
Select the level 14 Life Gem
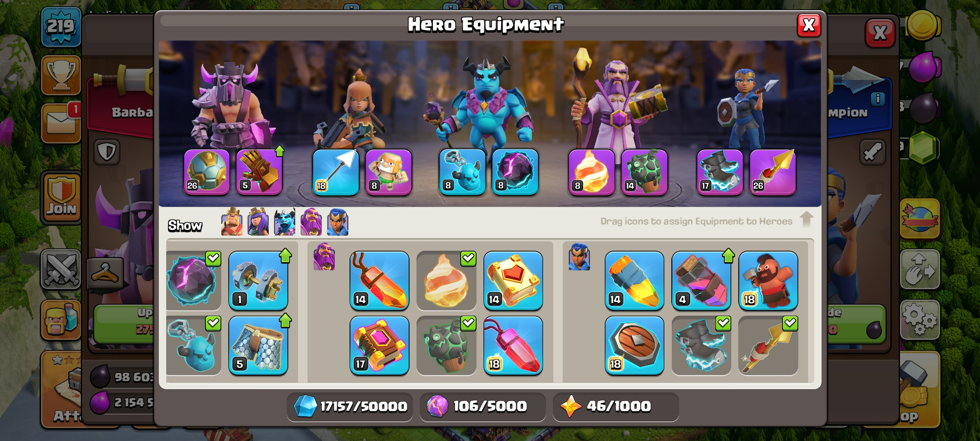tap(379, 281)
